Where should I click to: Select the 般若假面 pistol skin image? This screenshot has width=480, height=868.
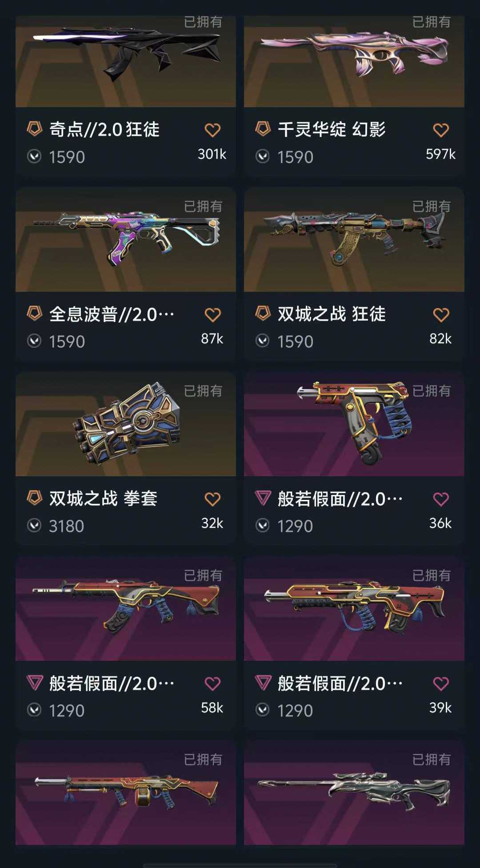354,424
